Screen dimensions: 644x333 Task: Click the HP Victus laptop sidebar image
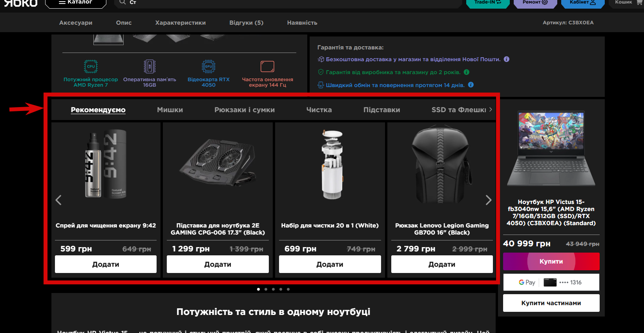point(551,149)
